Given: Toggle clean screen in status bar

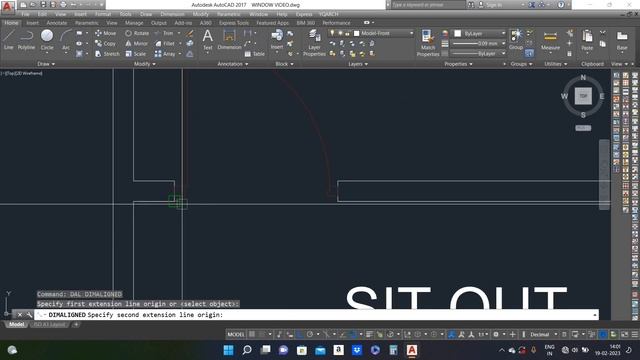Looking at the screenshot, I should [x=624, y=334].
